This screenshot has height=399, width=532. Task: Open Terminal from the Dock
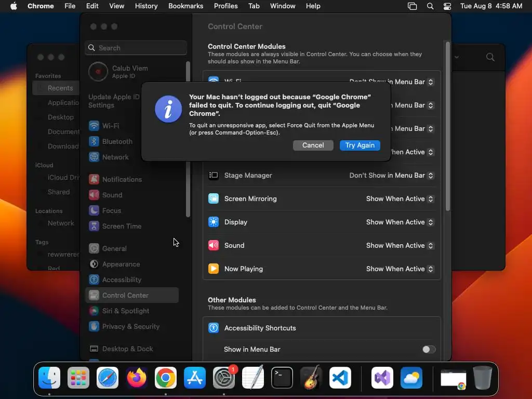tap(282, 378)
